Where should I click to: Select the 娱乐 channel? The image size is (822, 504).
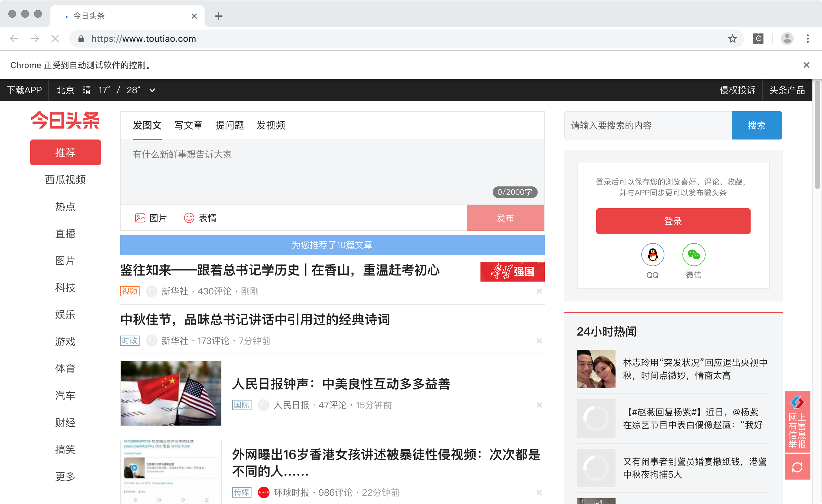[x=65, y=315]
